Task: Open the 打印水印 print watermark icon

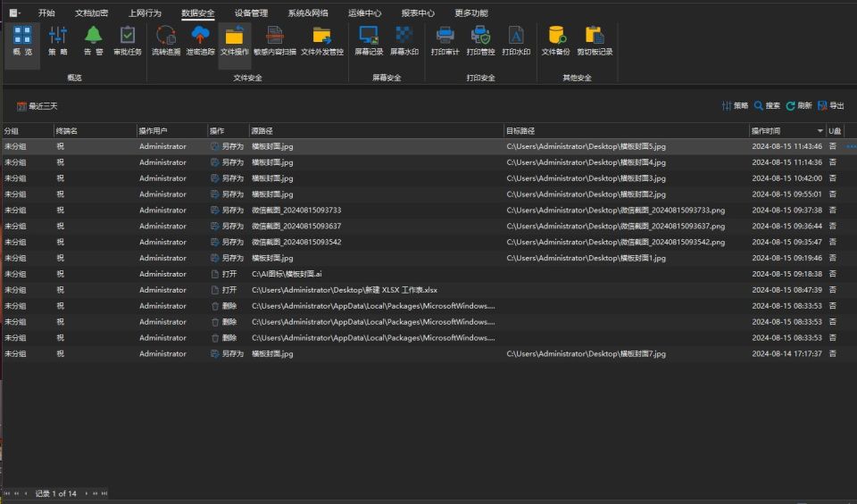Action: [516, 42]
